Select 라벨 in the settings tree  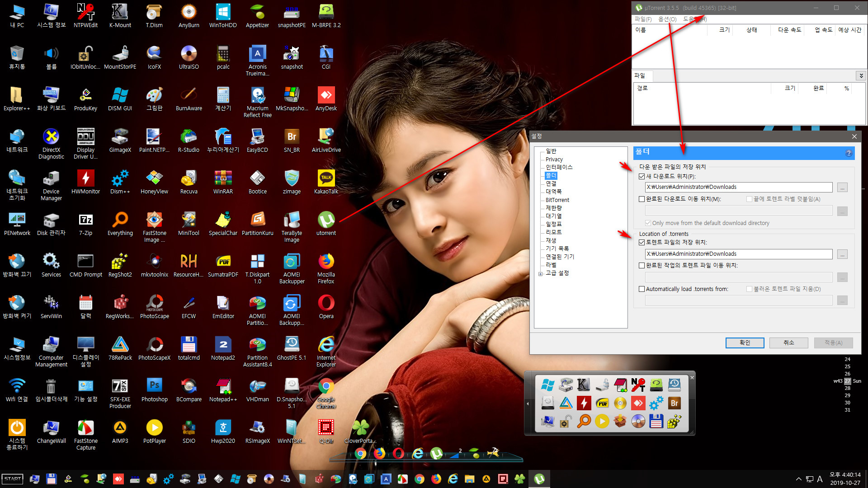pyautogui.click(x=551, y=265)
